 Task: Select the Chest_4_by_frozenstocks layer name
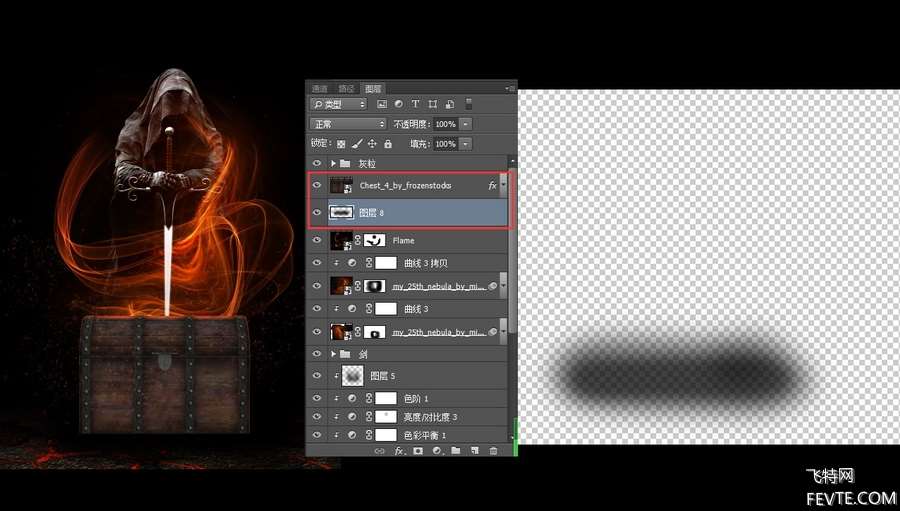coord(405,185)
